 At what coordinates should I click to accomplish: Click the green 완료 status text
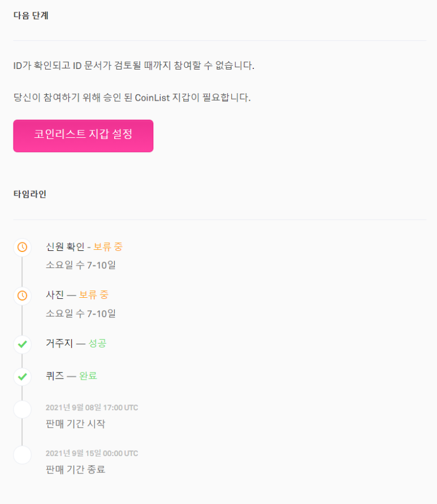[x=88, y=376]
